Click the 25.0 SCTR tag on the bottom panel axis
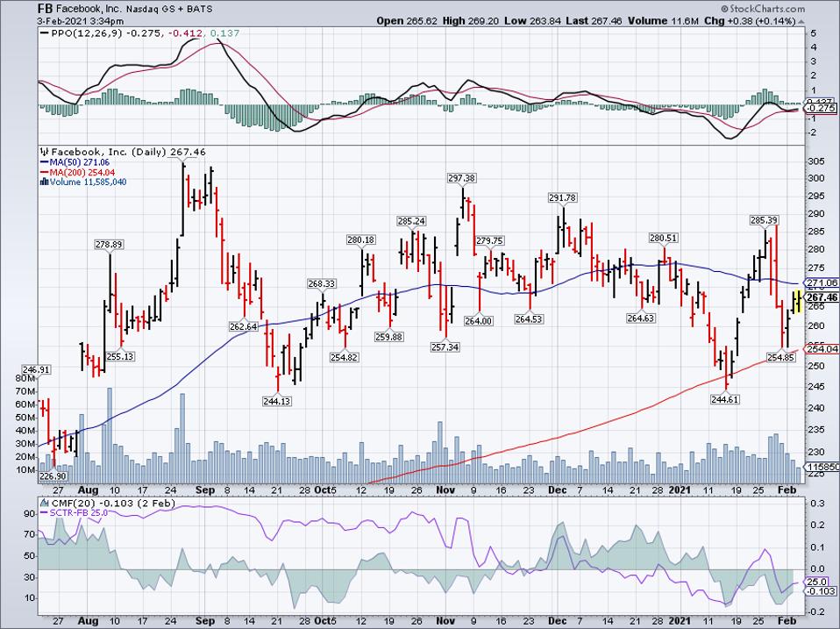Image resolution: width=840 pixels, height=629 pixels. pyautogui.click(x=817, y=582)
